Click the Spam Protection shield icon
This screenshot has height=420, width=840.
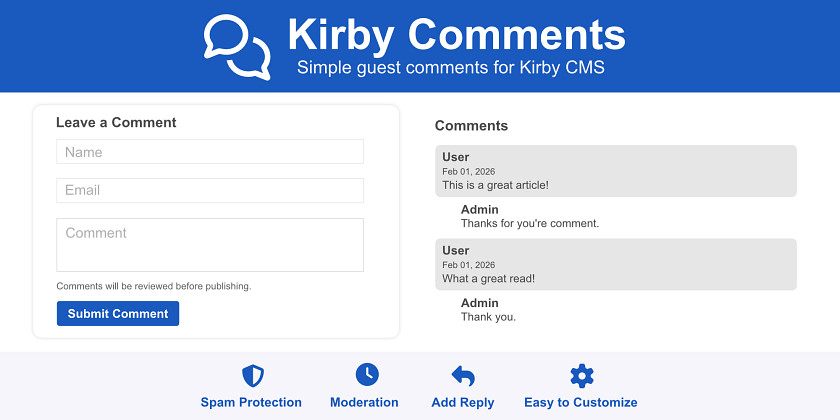click(253, 376)
